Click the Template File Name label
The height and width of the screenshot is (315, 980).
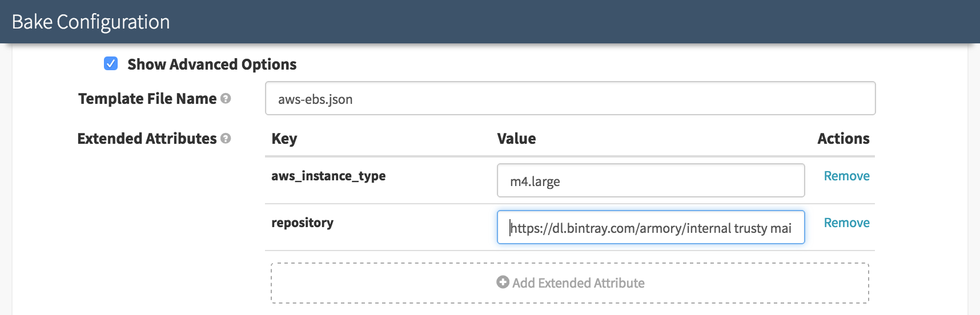(x=147, y=99)
